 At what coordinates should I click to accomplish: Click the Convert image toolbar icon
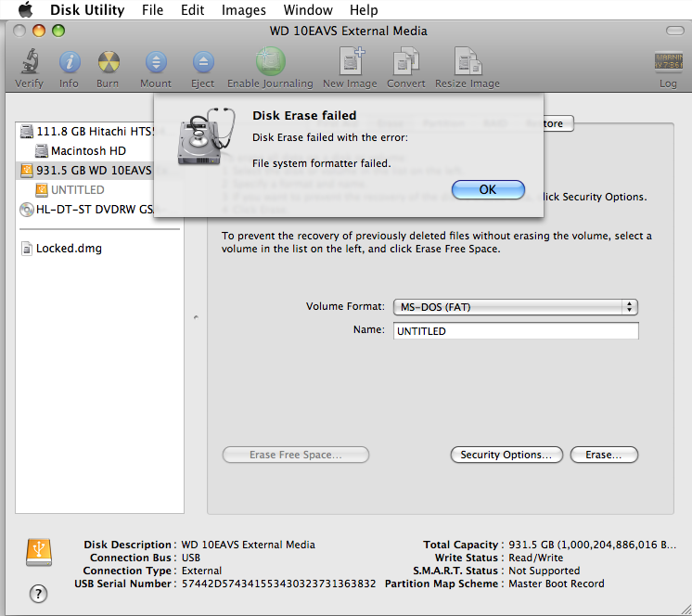click(406, 61)
